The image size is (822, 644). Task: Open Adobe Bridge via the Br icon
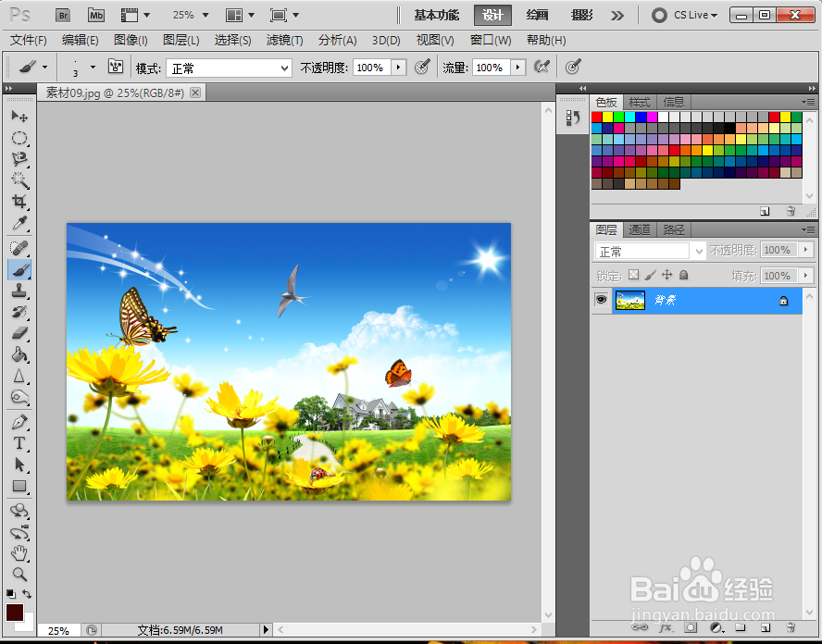coord(62,15)
